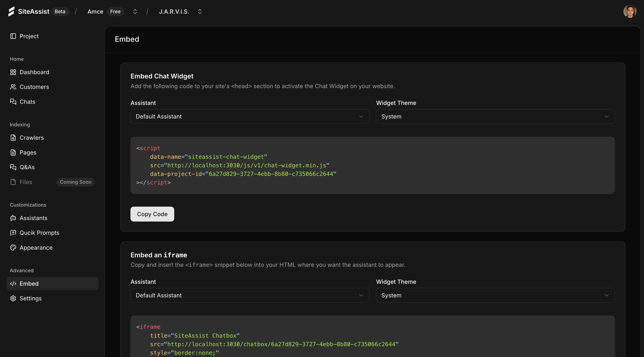The height and width of the screenshot is (357, 644).
Task: Click the Project label in sidebar
Action: coord(29,36)
